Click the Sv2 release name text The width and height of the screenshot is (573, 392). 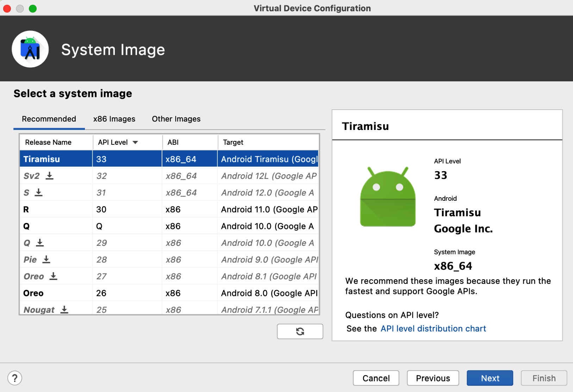(x=31, y=176)
